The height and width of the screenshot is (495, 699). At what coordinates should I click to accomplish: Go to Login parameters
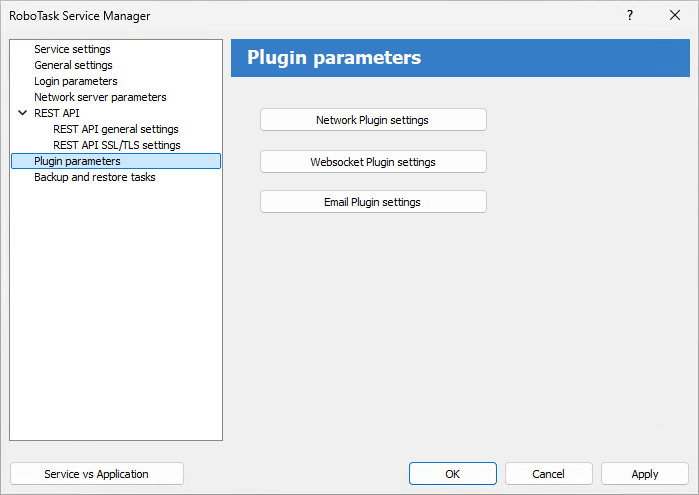click(76, 81)
